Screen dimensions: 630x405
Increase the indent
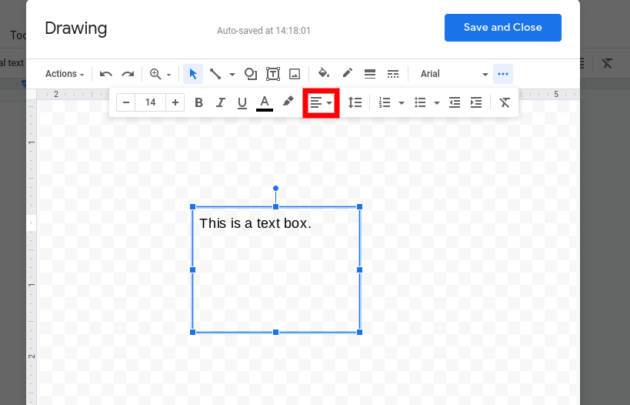point(476,103)
